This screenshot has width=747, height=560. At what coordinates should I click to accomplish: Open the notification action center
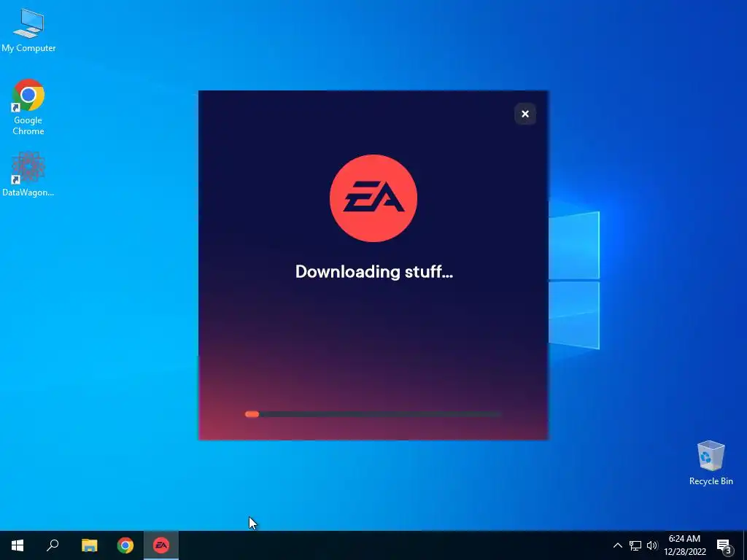point(724,545)
